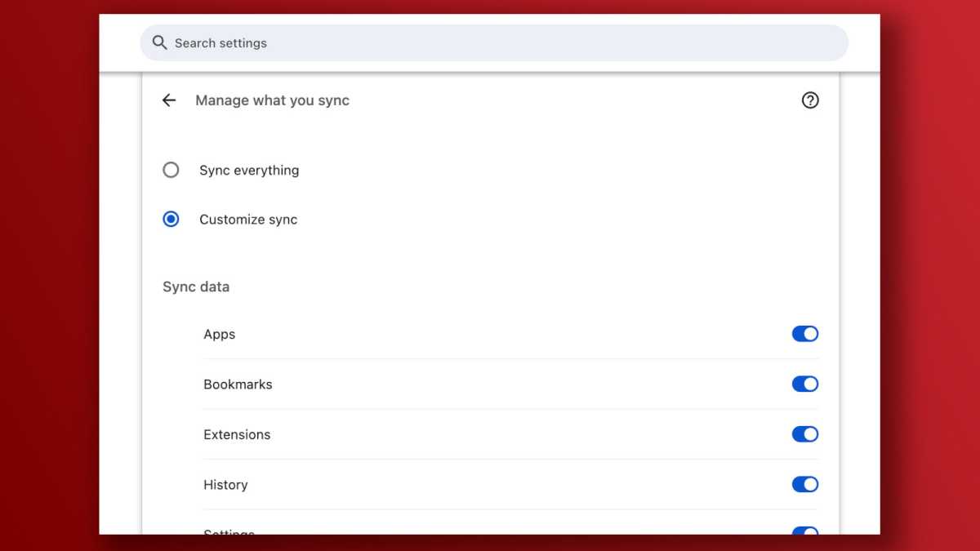Screen dimensions: 980x551
Task: Select the Sync everything option
Action: pos(171,170)
